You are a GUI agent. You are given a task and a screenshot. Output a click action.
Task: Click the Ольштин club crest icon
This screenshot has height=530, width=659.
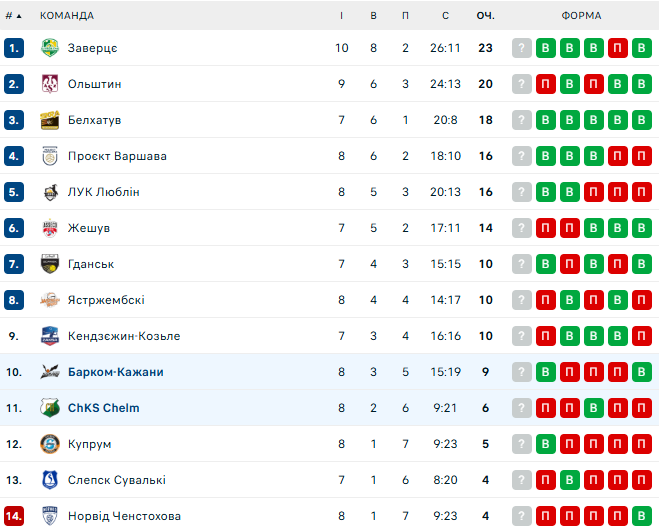pos(50,84)
